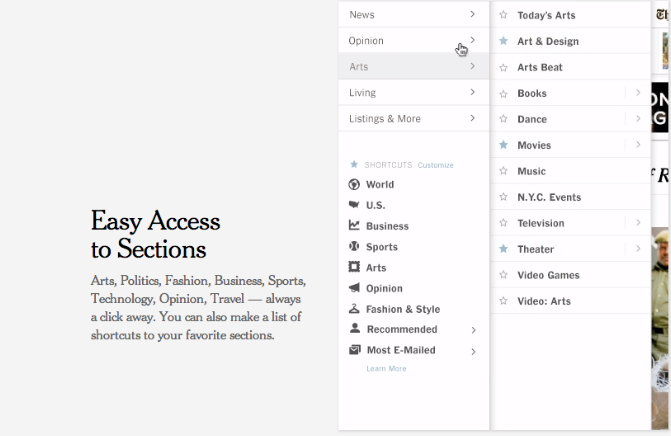This screenshot has height=436, width=671.
Task: Click the Business chart shortcut icon
Action: [354, 225]
